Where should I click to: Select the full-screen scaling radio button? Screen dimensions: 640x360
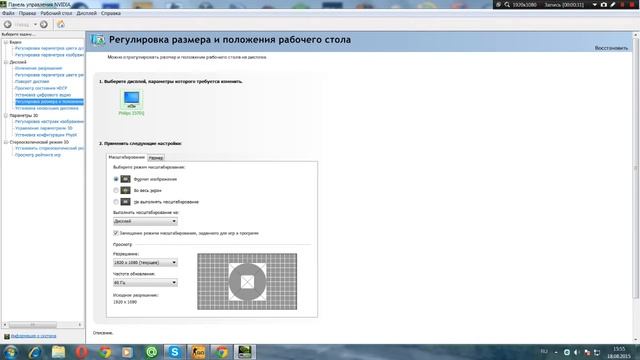pyautogui.click(x=116, y=190)
